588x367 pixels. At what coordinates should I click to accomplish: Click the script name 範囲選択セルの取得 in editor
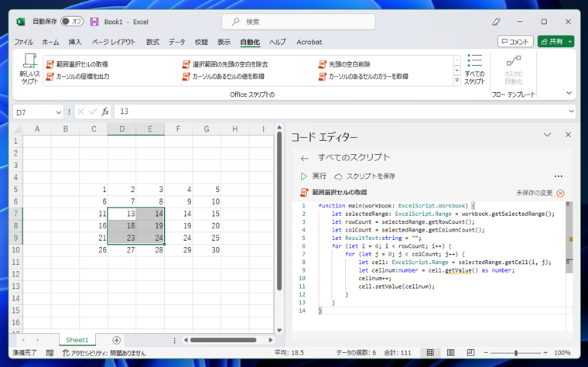pyautogui.click(x=340, y=193)
